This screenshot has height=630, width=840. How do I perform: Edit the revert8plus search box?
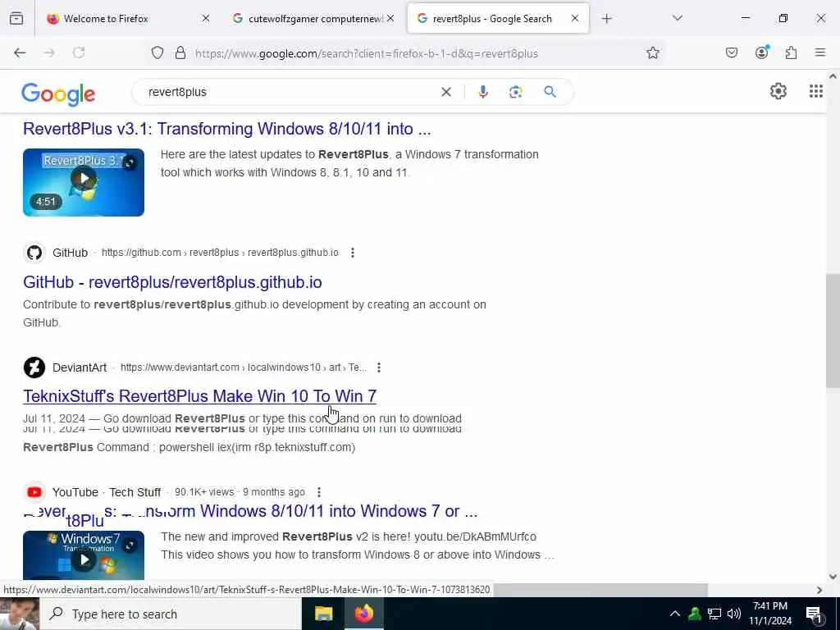click(x=290, y=92)
